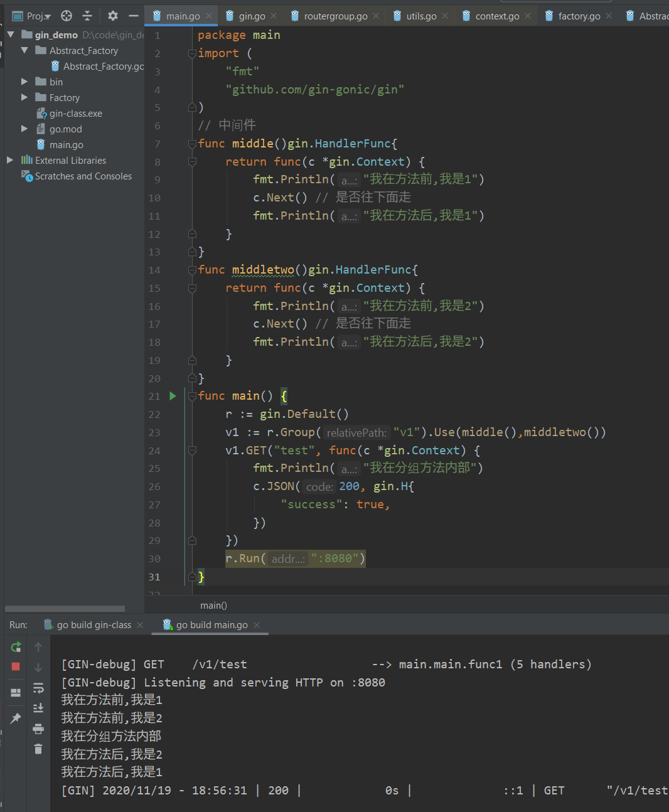Open Project panel settings gear
The image size is (669, 812).
point(113,16)
